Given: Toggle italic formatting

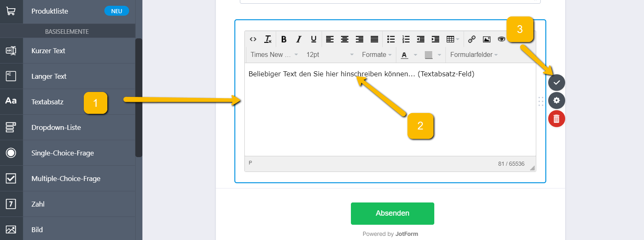Looking at the screenshot, I should (299, 39).
